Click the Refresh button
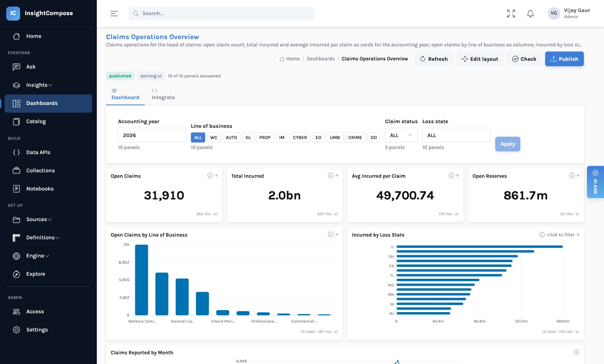 pyautogui.click(x=434, y=59)
